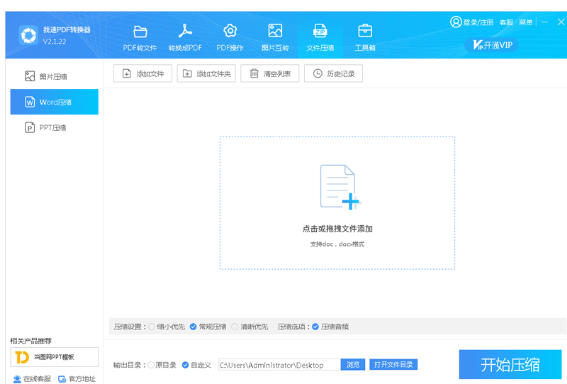The height and width of the screenshot is (384, 567).
Task: Open the 历史记录 clock button
Action: point(333,73)
